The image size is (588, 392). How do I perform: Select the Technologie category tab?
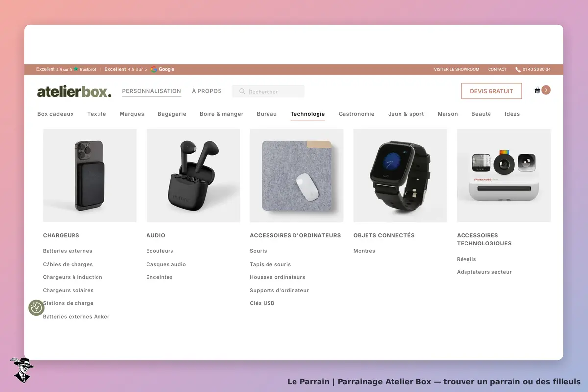(308, 114)
